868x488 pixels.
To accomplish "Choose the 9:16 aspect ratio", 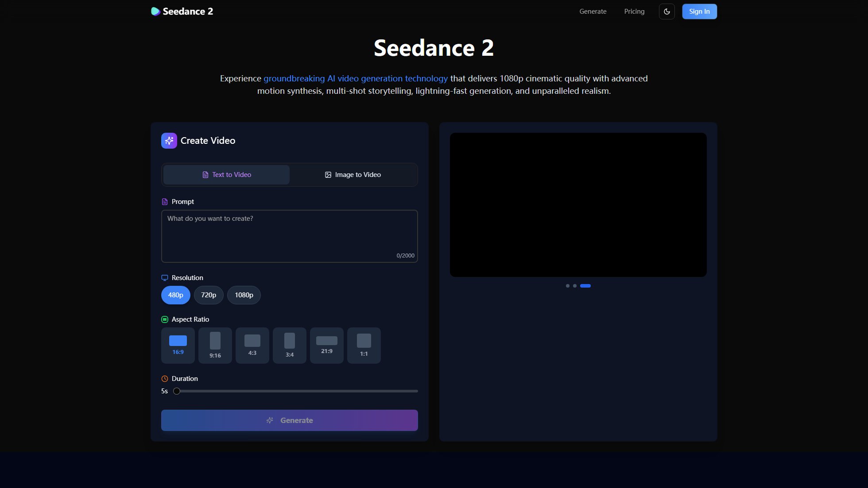I will 215,345.
